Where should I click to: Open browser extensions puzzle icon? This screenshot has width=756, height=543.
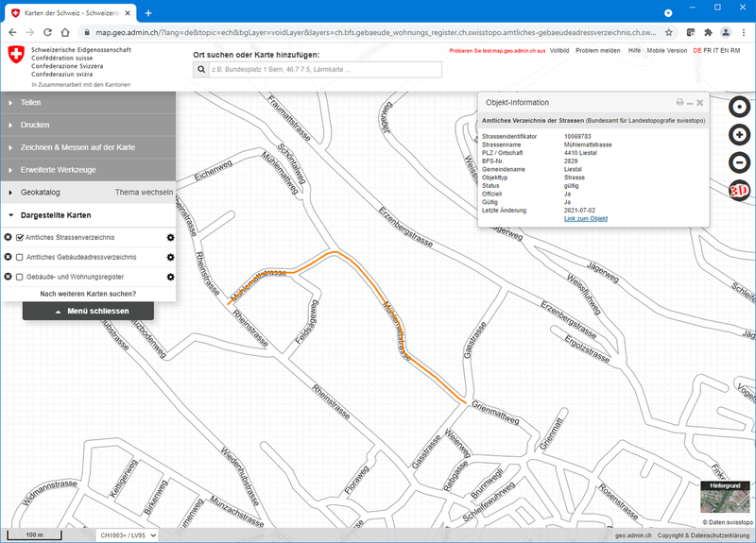pos(708,32)
